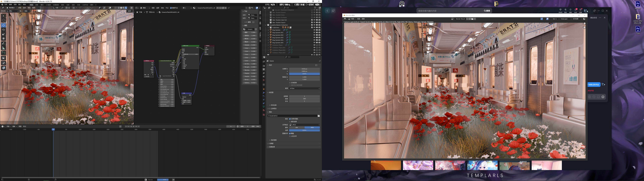Click the output path field E:\xuanrantu\
Image resolution: width=644 pixels, height=181 pixels.
point(292,116)
